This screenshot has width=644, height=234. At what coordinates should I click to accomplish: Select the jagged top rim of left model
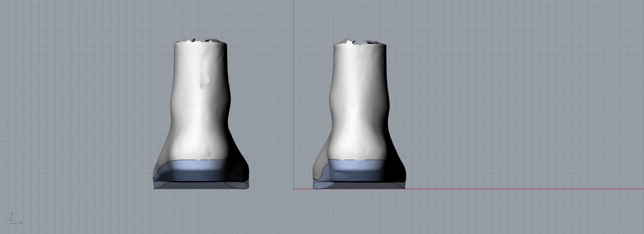pyautogui.click(x=201, y=42)
